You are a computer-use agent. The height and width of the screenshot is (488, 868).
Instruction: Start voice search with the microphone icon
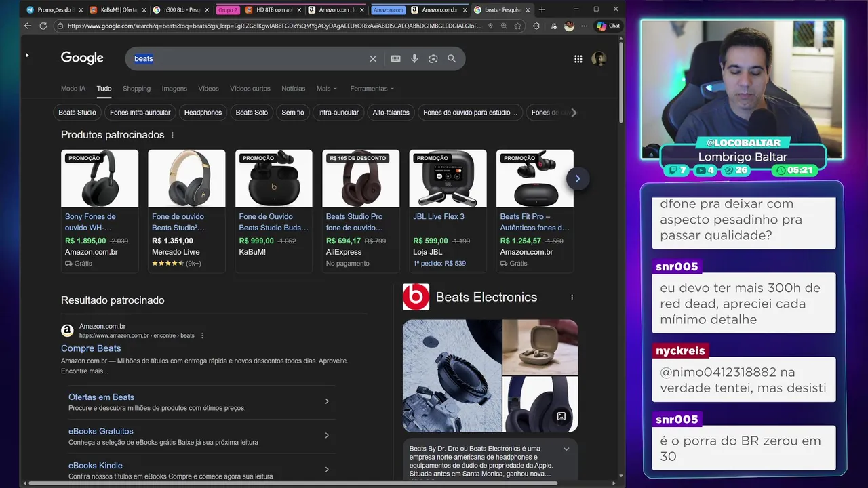[x=414, y=59]
